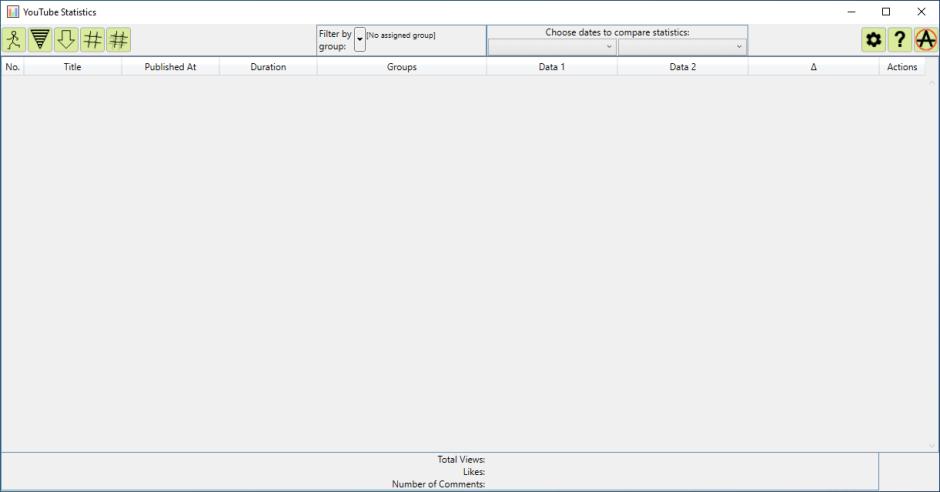Click the scrollbar down arrow
Screen dimensions: 940x492
point(932,445)
